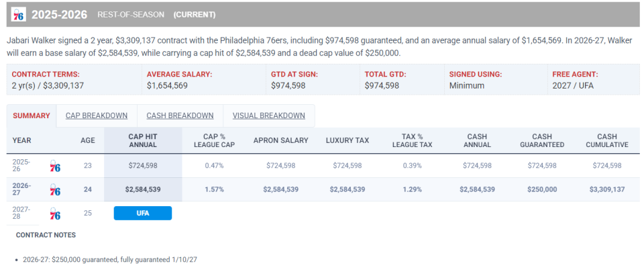Open the Summary tab
The image size is (644, 276).
[32, 116]
